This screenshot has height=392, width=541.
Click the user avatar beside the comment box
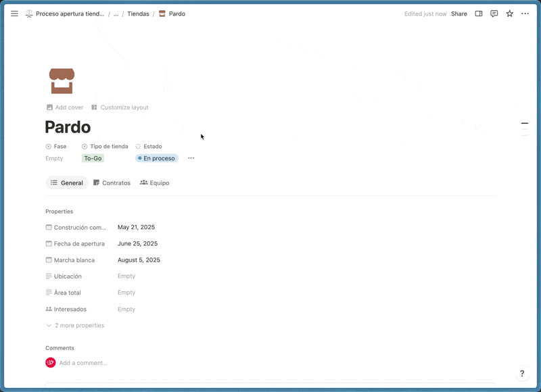tap(51, 363)
